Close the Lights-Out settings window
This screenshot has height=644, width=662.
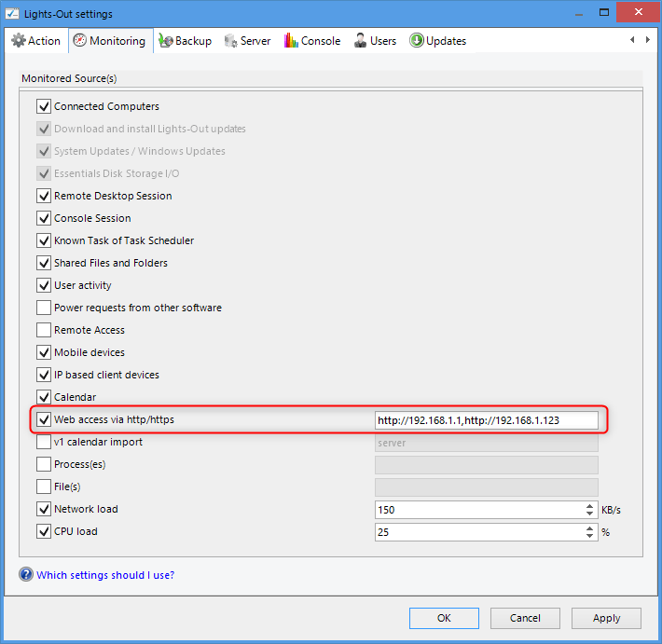[639, 12]
